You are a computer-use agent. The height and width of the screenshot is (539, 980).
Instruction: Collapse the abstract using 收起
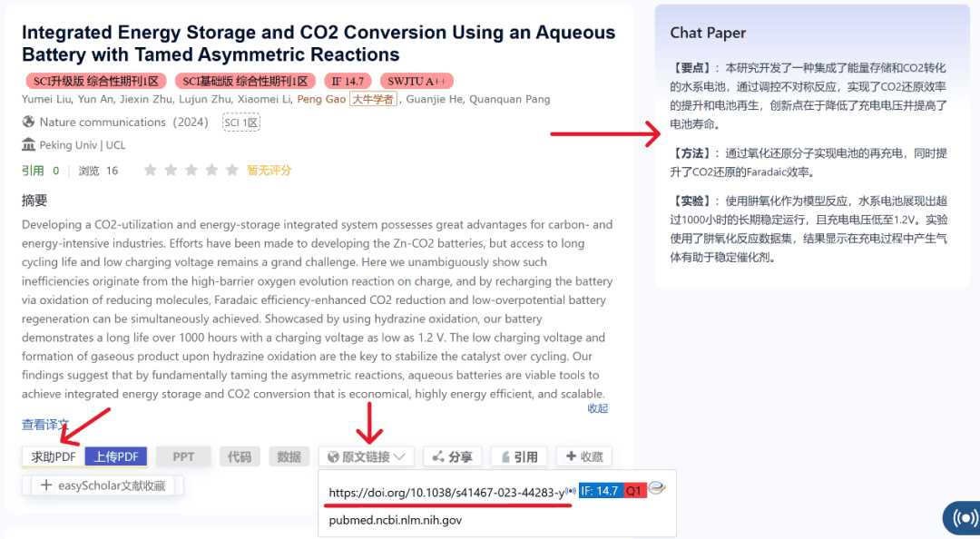click(x=597, y=408)
